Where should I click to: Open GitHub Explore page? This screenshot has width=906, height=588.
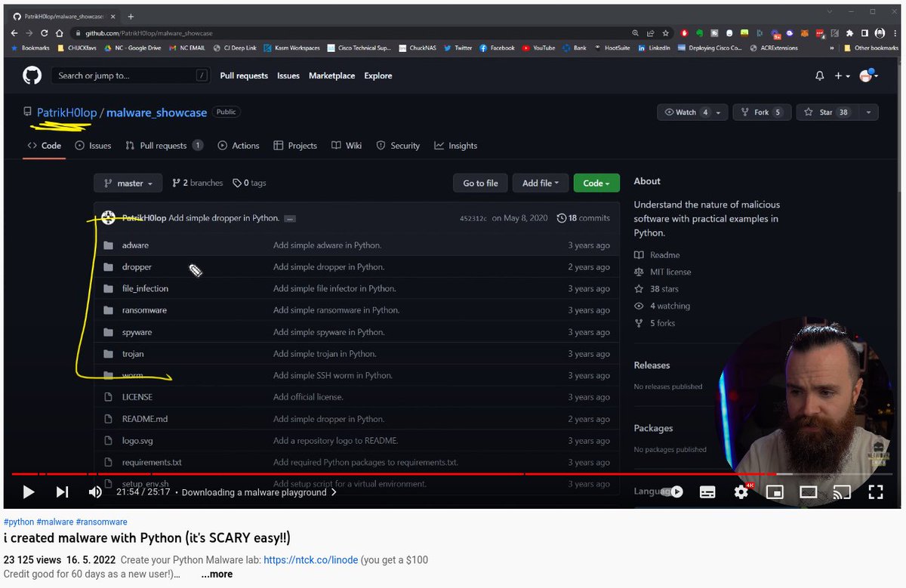coord(378,75)
